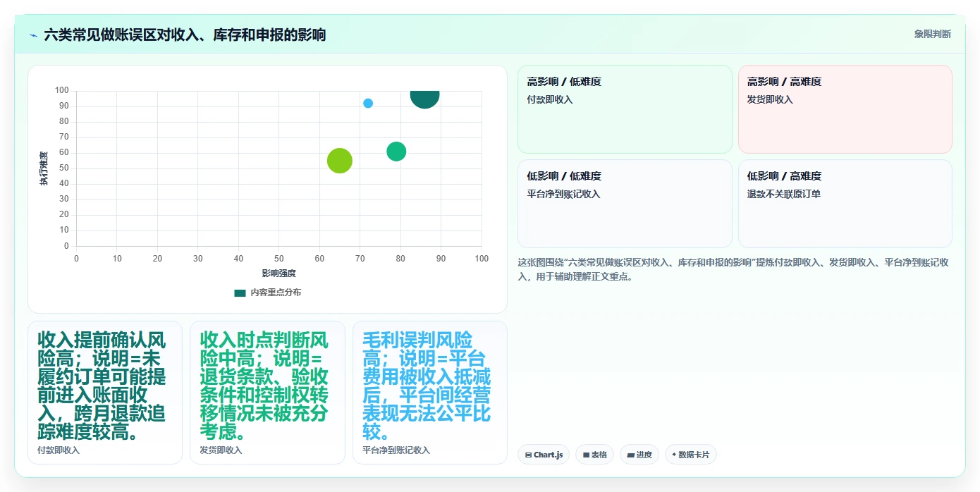
Task: Click the lime green bubble on the chart
Action: coord(340,161)
